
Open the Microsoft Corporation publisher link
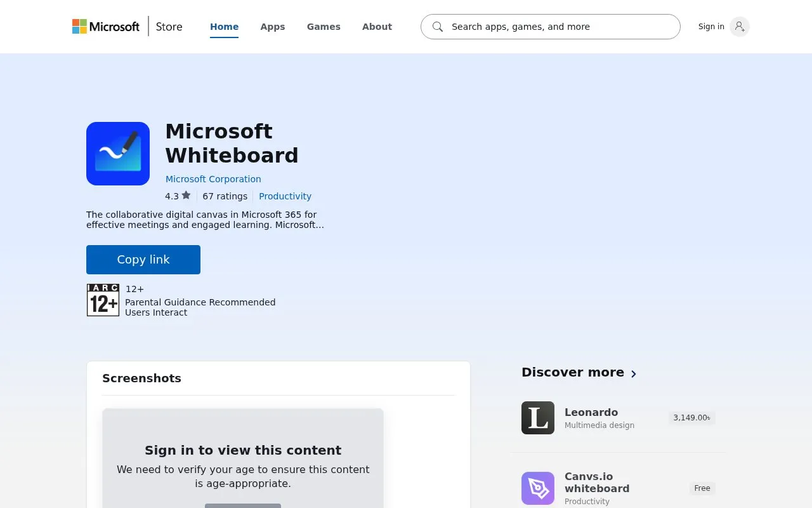(x=213, y=179)
